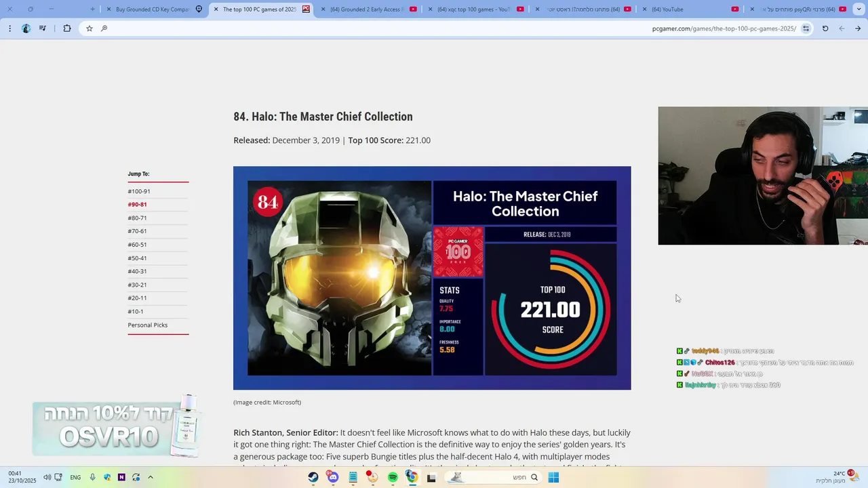Jump to #40-31 section
This screenshot has height=488, width=868.
pos(137,271)
